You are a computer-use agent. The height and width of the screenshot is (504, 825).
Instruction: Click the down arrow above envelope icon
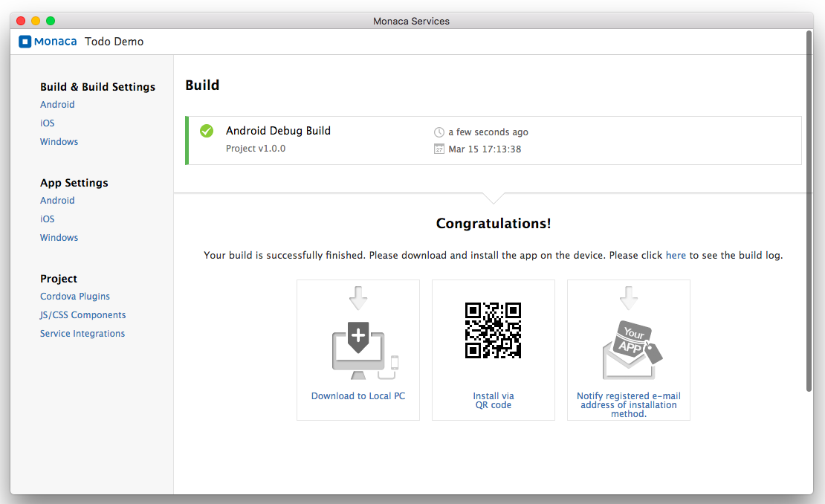pos(629,297)
